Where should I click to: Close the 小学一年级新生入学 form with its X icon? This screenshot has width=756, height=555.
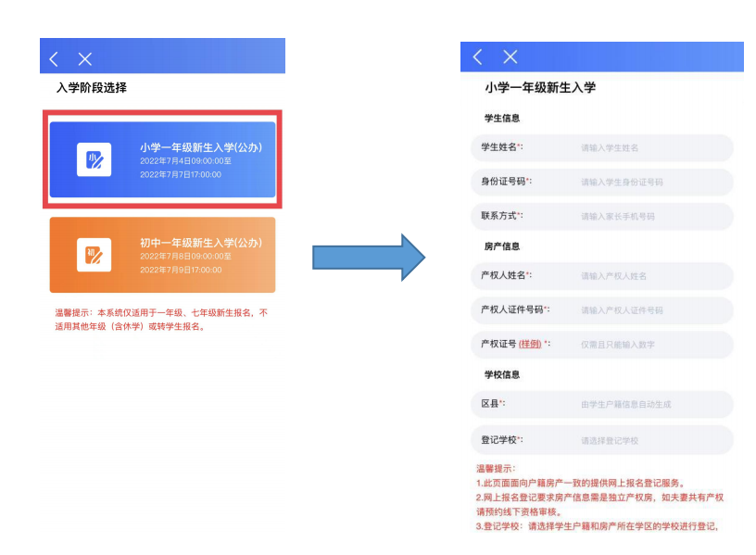pos(510,57)
